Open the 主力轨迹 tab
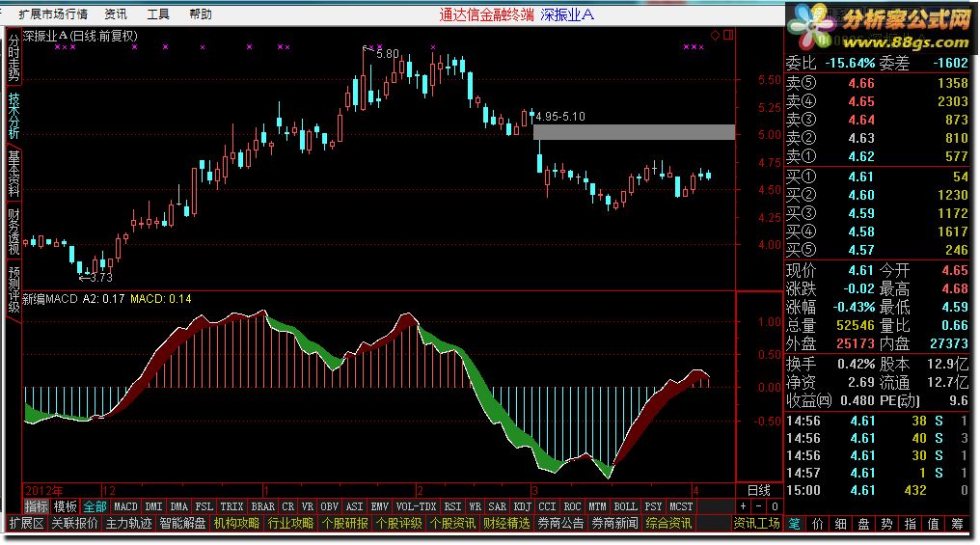980x545 pixels. tap(128, 523)
